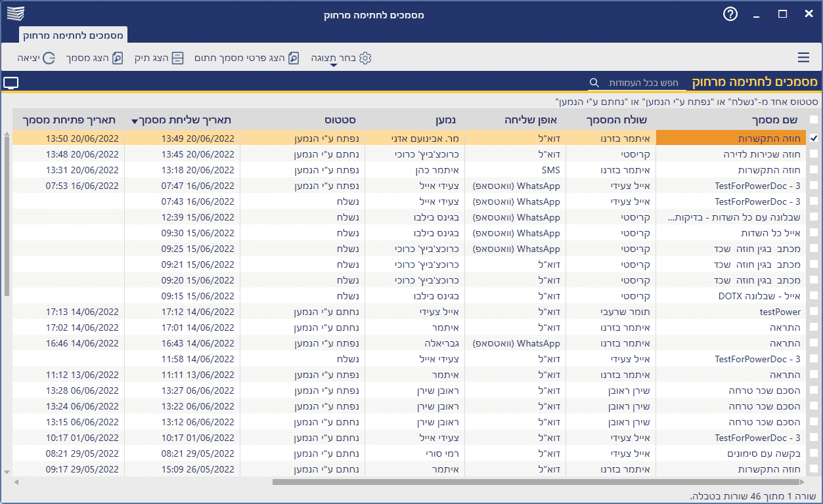Click the יציאה exit icon
This screenshot has height=504, width=823.
pyautogui.click(x=49, y=58)
